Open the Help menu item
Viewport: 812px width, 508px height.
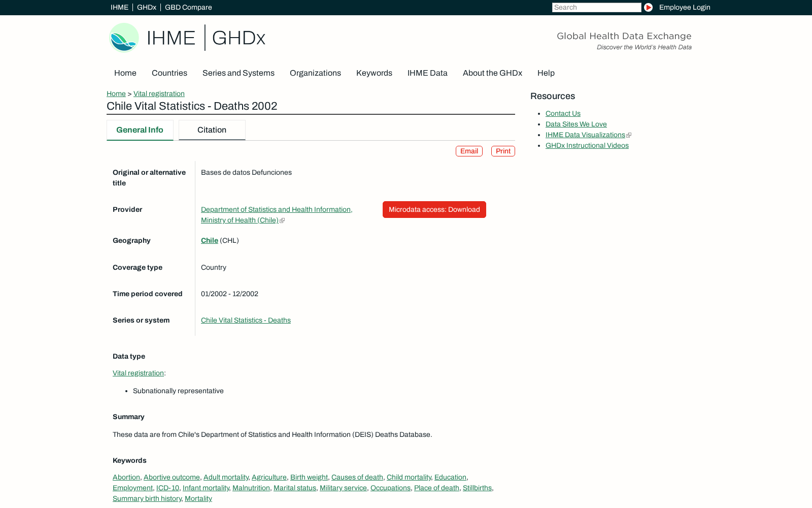click(546, 73)
